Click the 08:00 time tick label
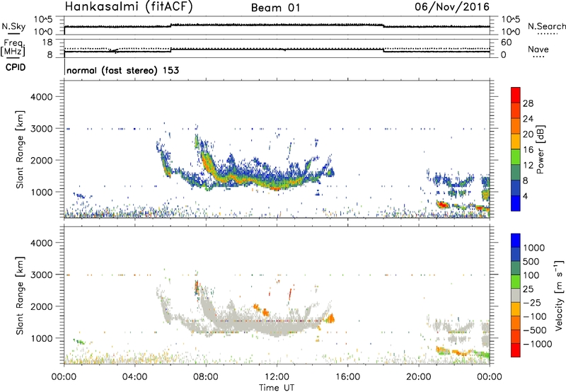 206,377
